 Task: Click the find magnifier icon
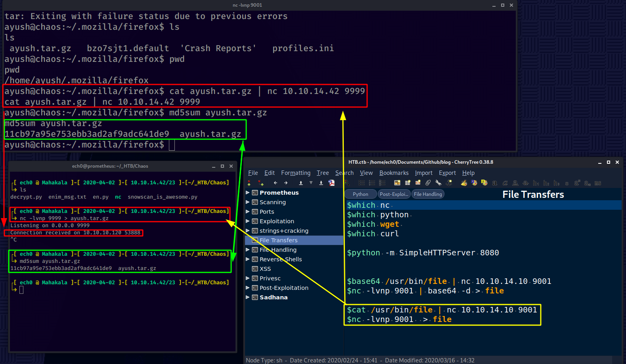(x=347, y=183)
